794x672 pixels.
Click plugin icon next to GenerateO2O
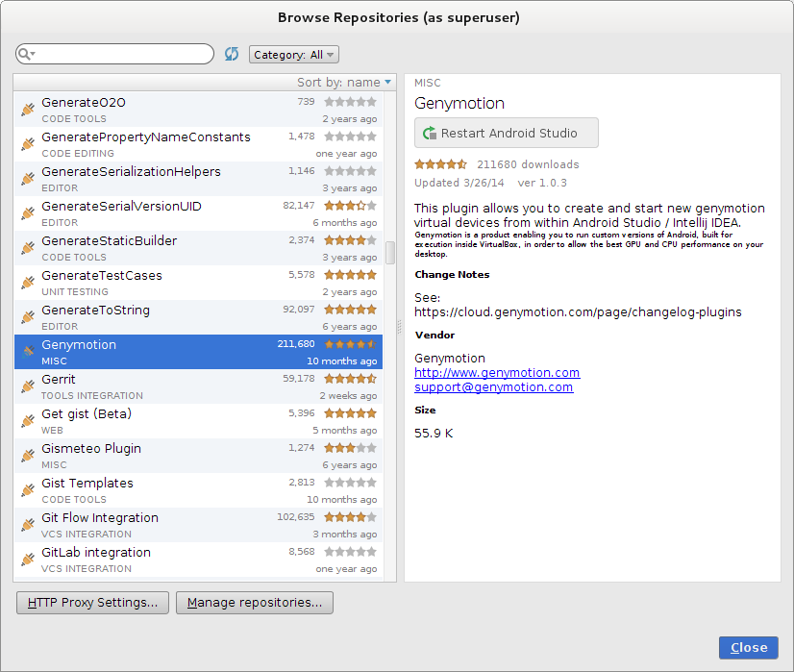click(28, 110)
